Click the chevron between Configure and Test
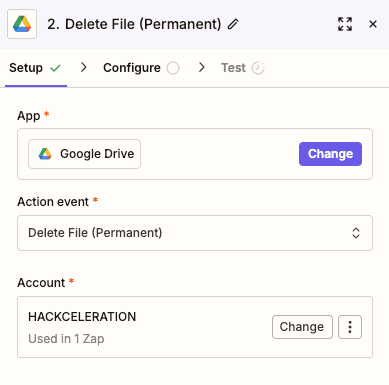The height and width of the screenshot is (385, 389). [201, 67]
